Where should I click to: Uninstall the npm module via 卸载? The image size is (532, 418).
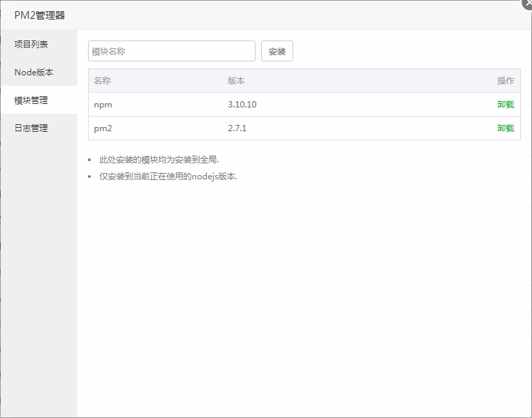[505, 105]
